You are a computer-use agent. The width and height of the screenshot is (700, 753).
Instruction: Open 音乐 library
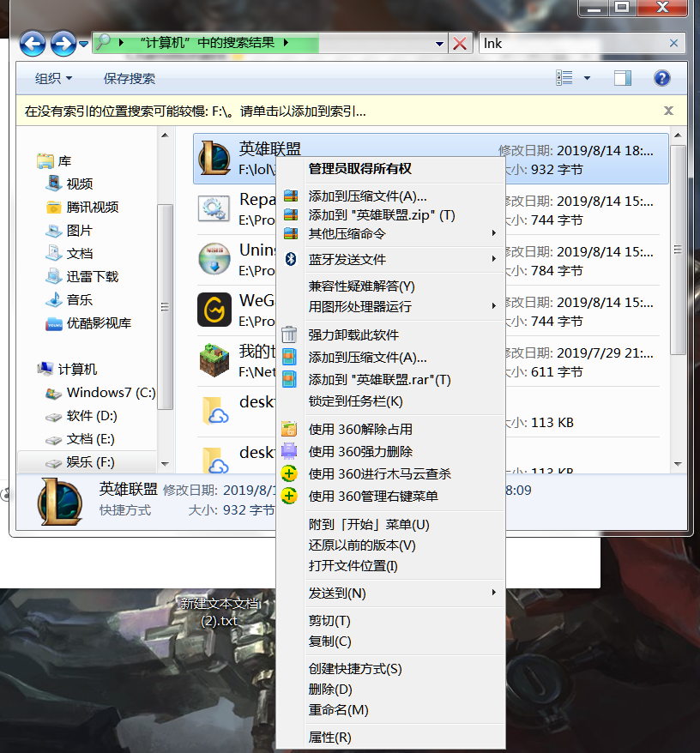69,299
